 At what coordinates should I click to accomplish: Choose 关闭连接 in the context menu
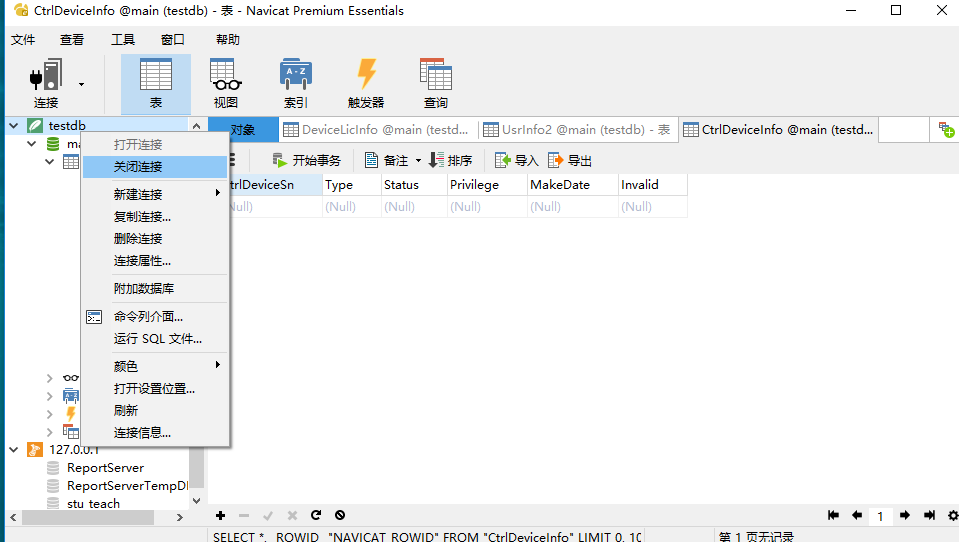155,166
